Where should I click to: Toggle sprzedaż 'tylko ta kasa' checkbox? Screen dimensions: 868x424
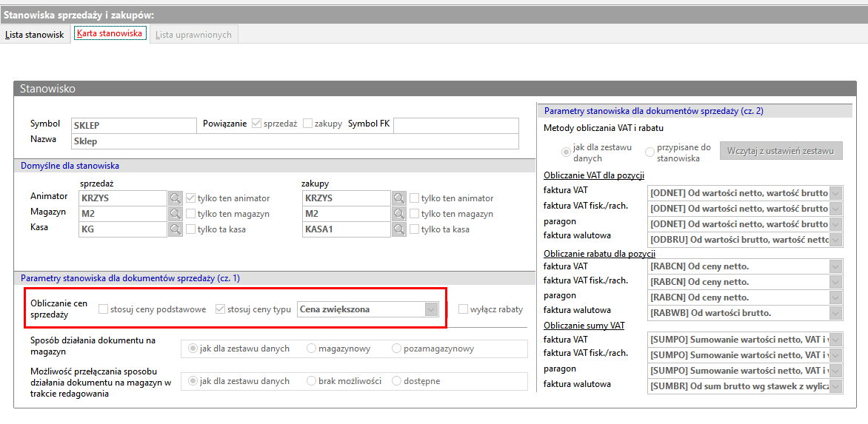191,229
